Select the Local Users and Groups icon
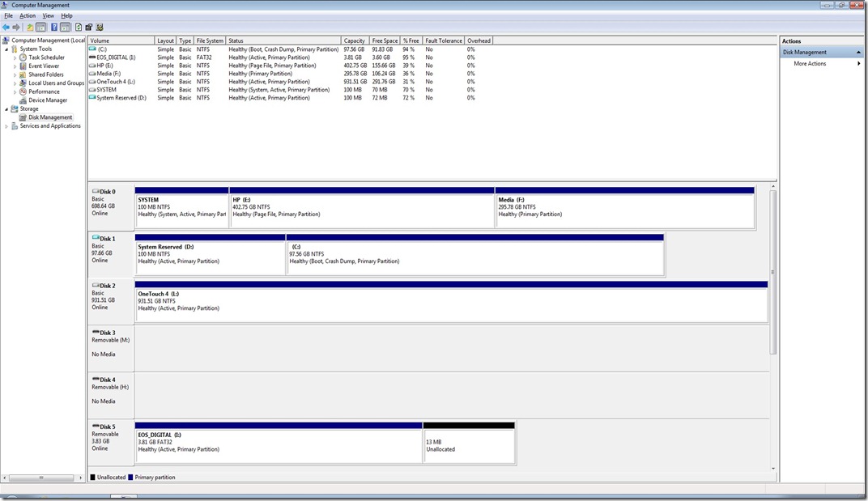This screenshot has width=868, height=501. point(23,83)
